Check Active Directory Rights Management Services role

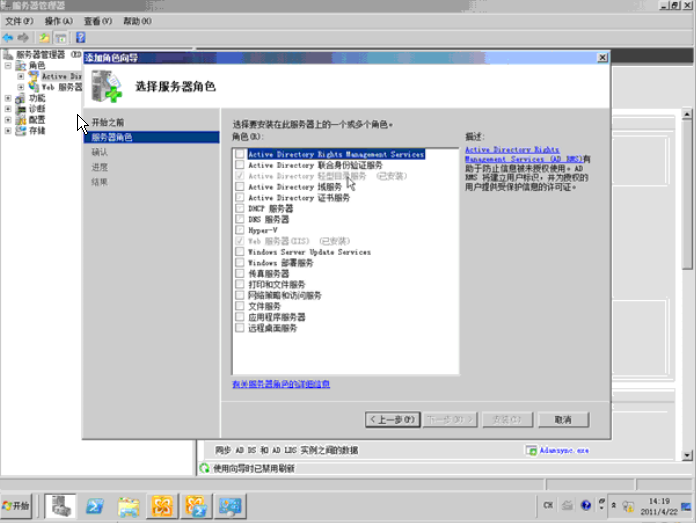pos(240,154)
